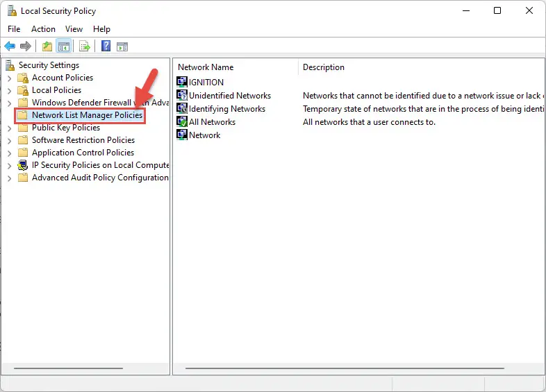Expand the Advanced Audit Policy Configuration node
This screenshot has width=546, height=392.
10,178
